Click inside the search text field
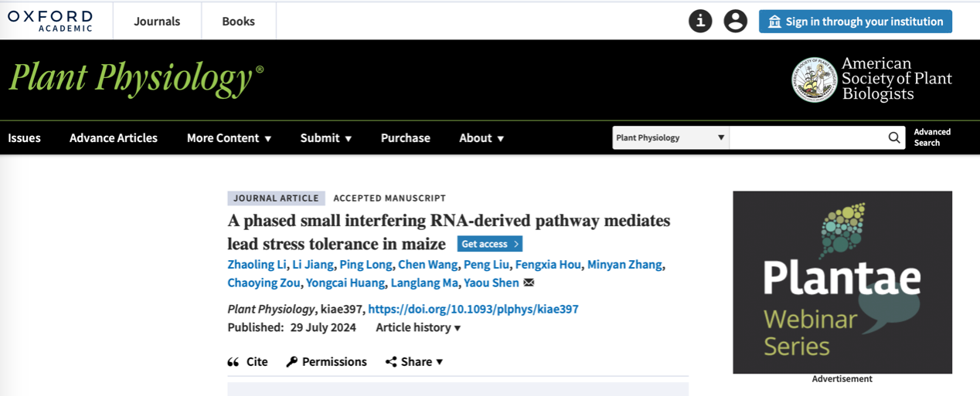The width and height of the screenshot is (980, 396). coord(806,138)
